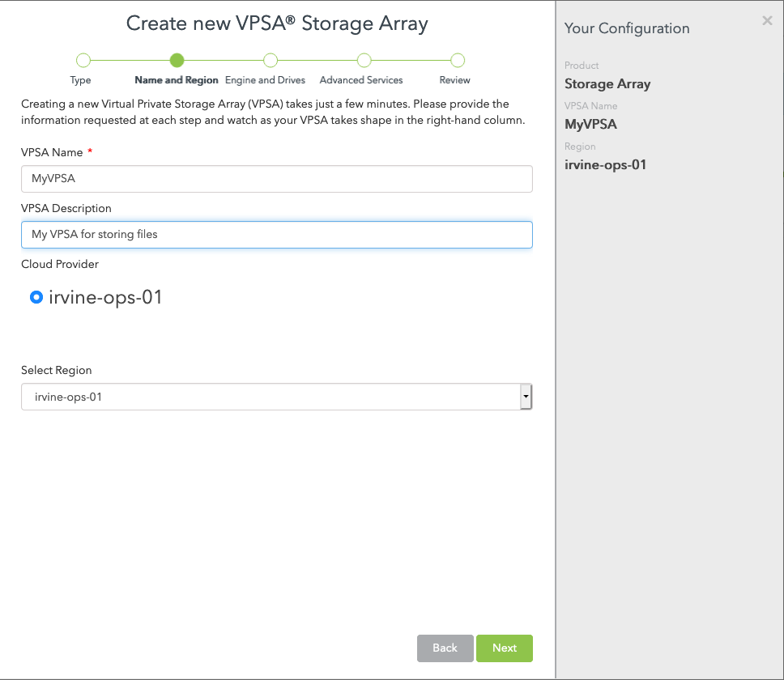Viewport: 784px width, 680px height.
Task: Click the green Next button
Action: (x=505, y=648)
